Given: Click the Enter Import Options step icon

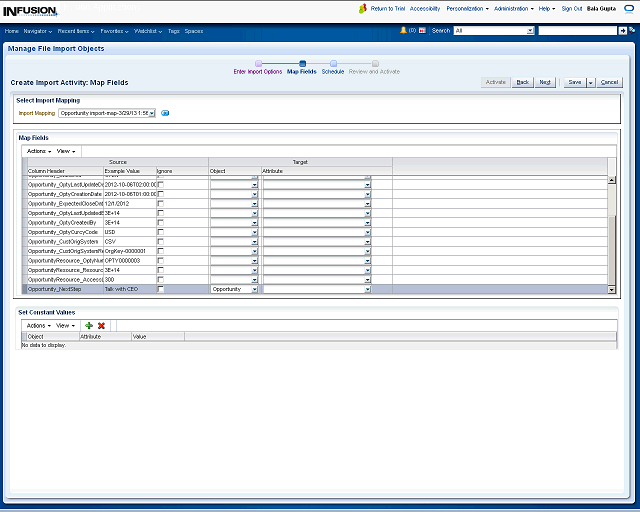Looking at the screenshot, I should click(x=258, y=64).
